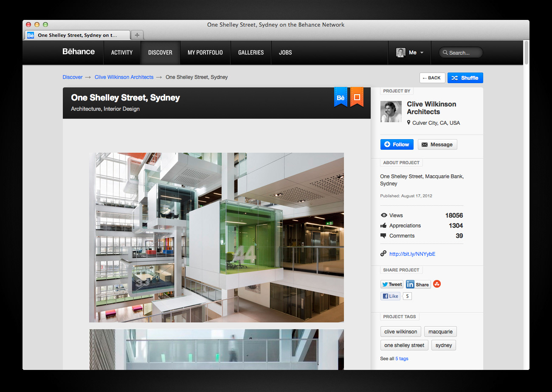
Task: Click the eye icon next to Views
Action: 384,216
